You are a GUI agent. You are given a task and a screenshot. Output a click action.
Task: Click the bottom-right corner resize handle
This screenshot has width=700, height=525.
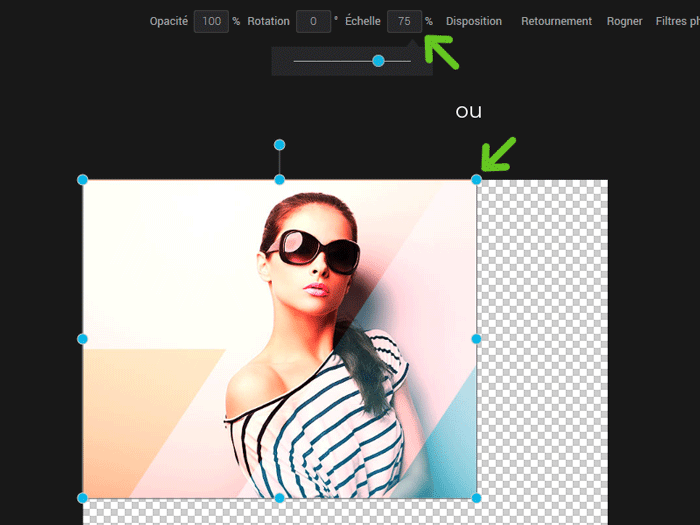[476, 497]
